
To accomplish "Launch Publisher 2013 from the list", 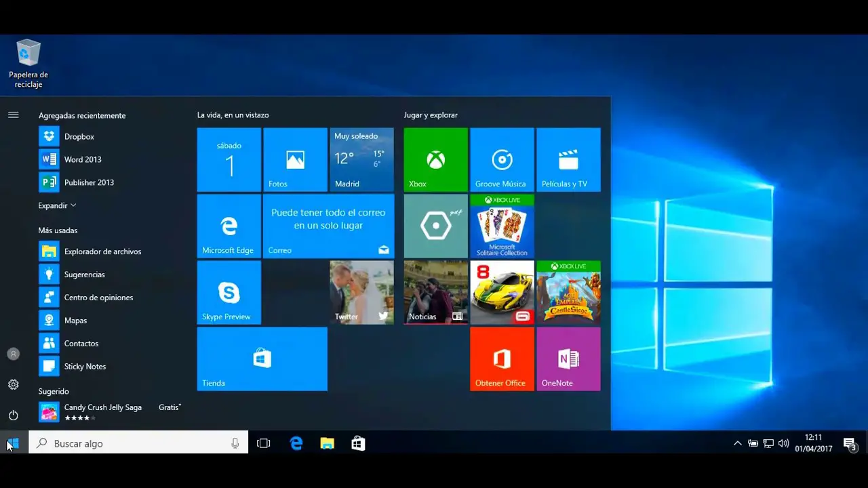I will (x=108, y=182).
